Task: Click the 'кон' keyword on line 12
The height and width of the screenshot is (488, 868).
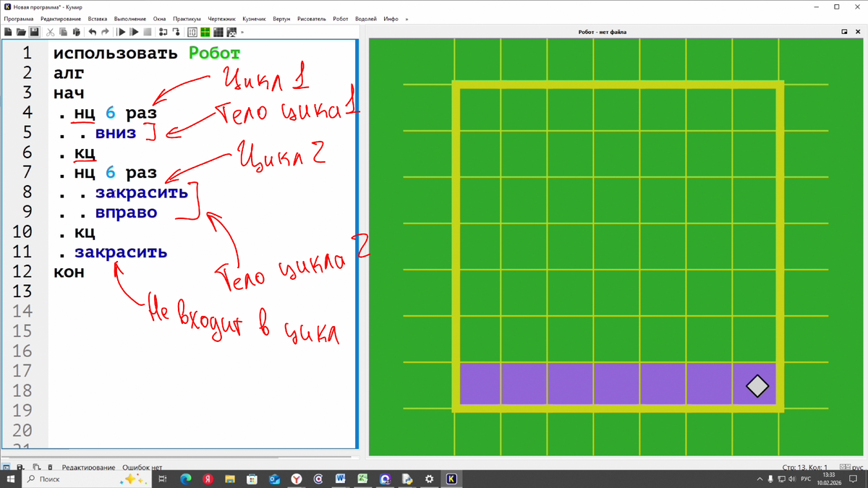Action: pos(69,272)
